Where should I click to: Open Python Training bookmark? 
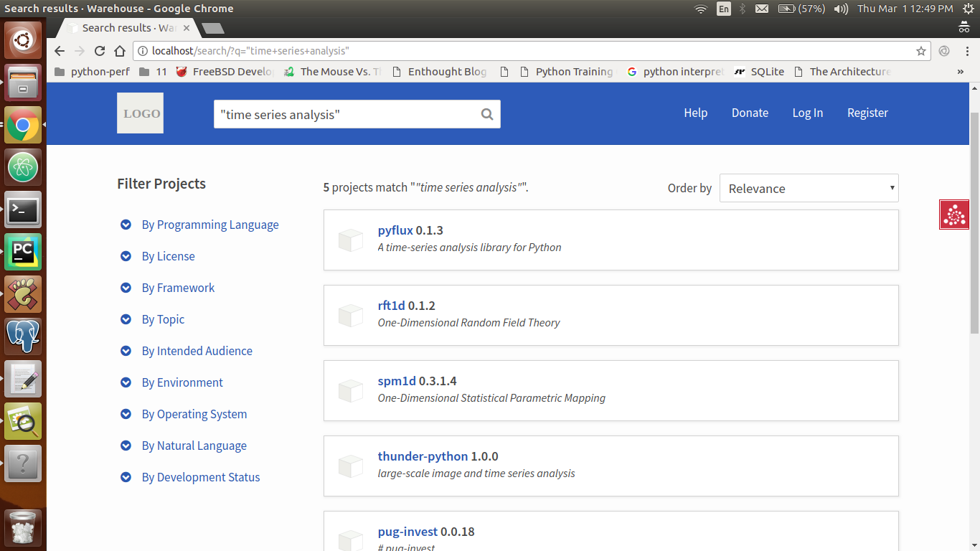(x=567, y=72)
